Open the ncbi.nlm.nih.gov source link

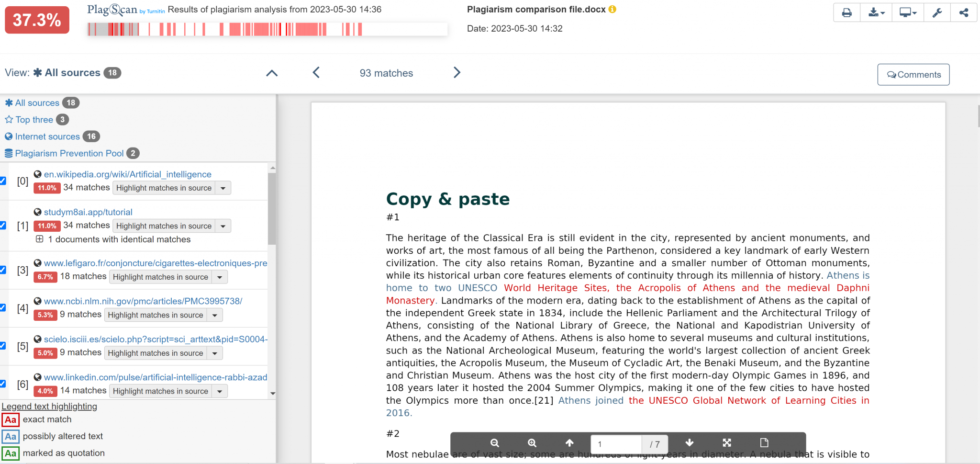click(x=143, y=301)
